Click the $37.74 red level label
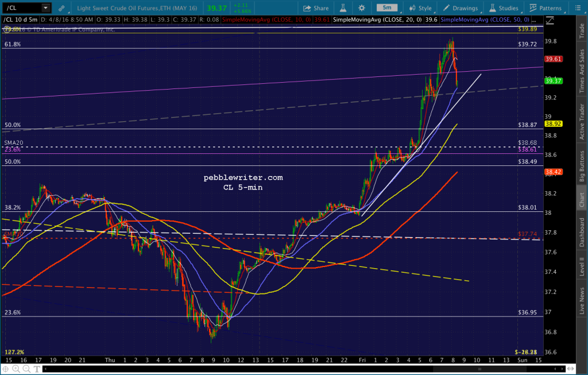Viewport: 588px width, 375px height. [x=527, y=234]
